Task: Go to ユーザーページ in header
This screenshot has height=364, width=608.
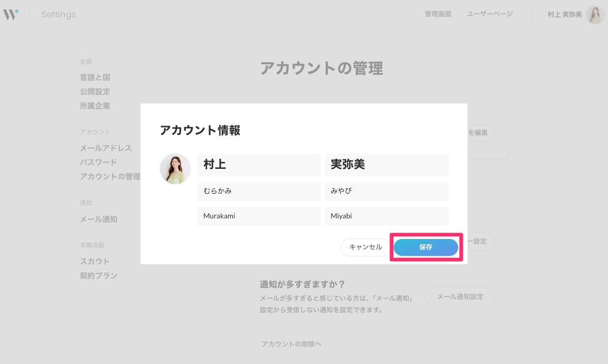Action: pyautogui.click(x=489, y=14)
